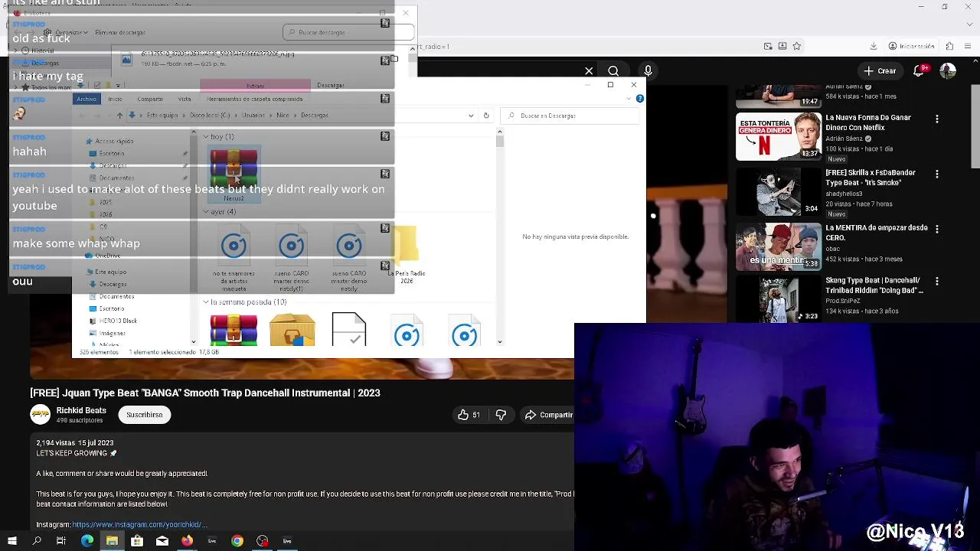The height and width of the screenshot is (551, 980).
Task: Open options for La Nueva Forma De Ganar video
Action: (x=937, y=119)
